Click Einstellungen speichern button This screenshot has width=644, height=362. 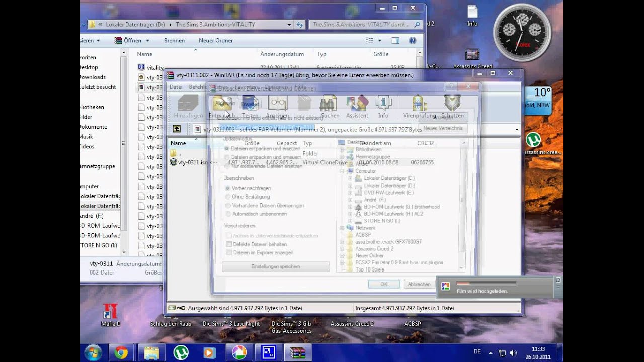coord(276,266)
